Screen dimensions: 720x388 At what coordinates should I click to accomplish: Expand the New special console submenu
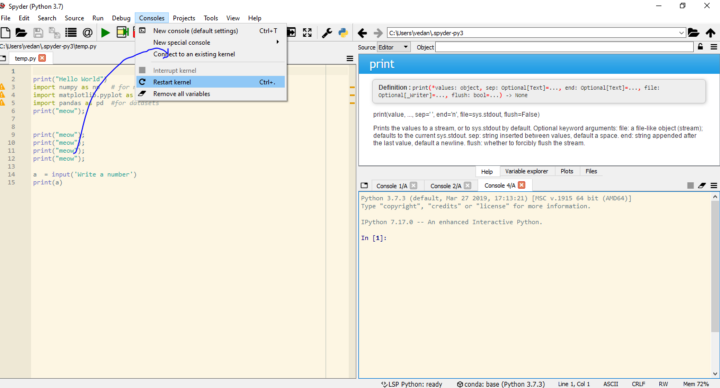coord(211,42)
